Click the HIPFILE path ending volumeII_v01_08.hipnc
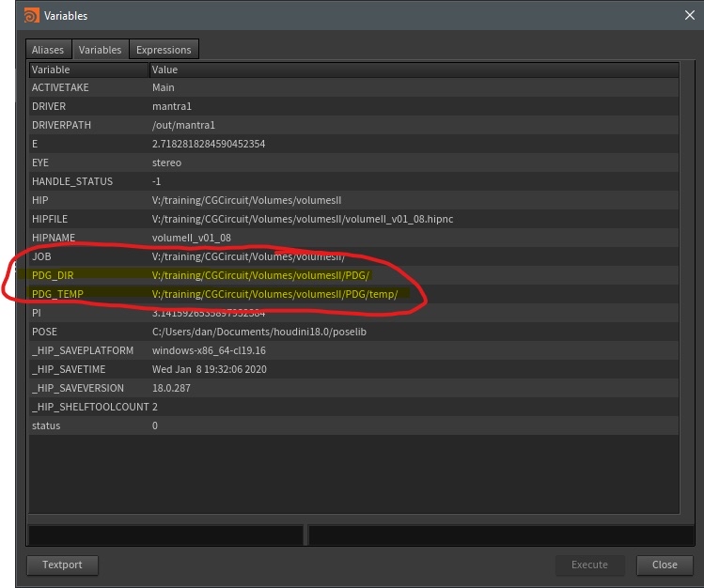Image resolution: width=704 pixels, height=588 pixels. [302, 219]
